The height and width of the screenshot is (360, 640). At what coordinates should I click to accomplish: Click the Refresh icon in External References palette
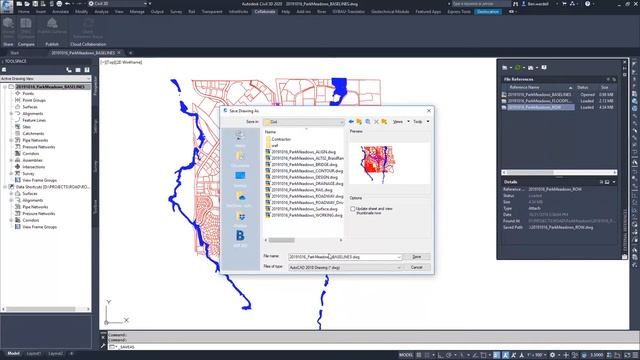pos(518,68)
